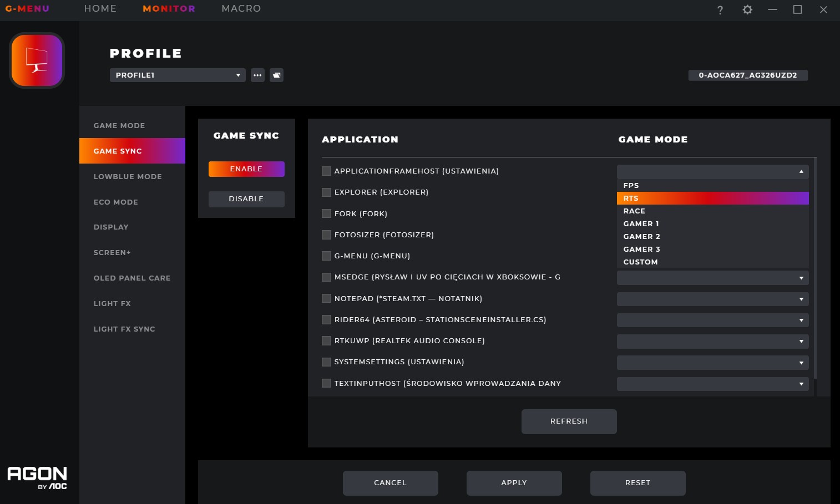This screenshot has width=840, height=504.
Task: Collapse the open ApplicationFrameHost game mode dropdown
Action: pos(712,172)
